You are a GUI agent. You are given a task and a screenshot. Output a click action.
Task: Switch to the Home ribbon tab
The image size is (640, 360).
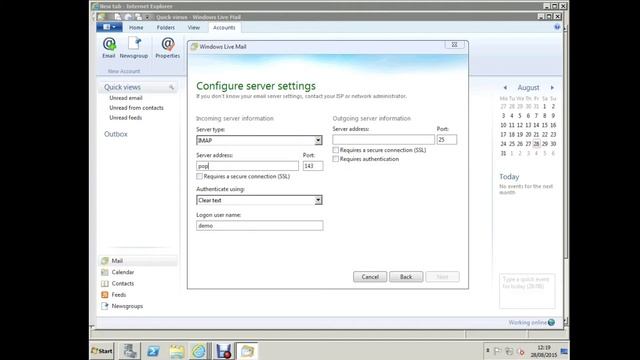click(x=136, y=27)
